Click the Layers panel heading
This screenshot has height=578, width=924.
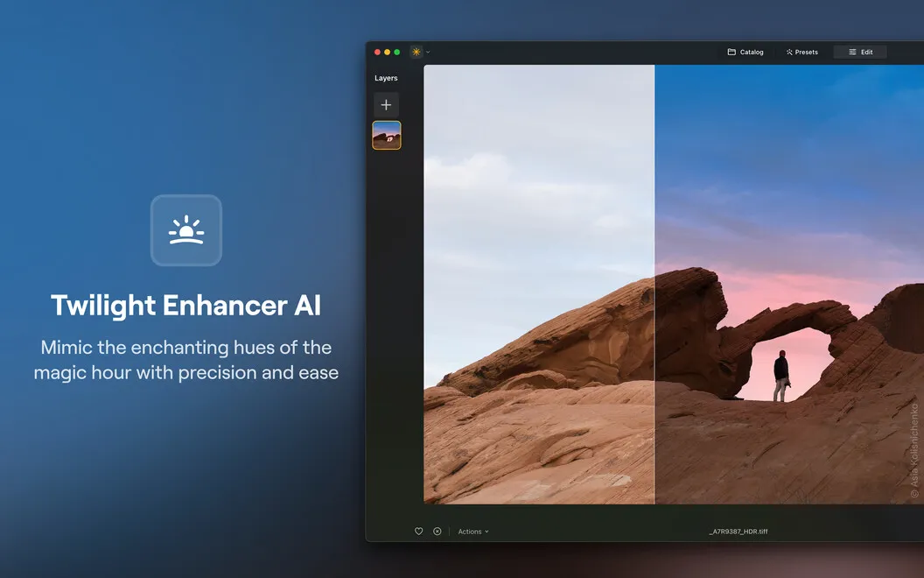tap(386, 78)
